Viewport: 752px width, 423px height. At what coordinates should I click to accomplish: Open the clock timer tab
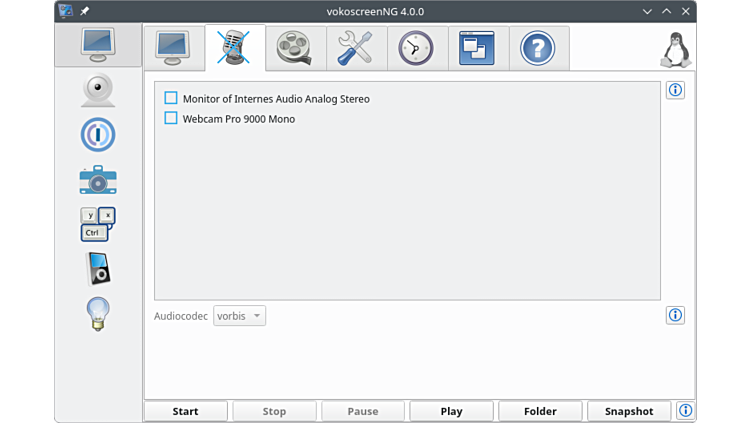click(x=416, y=48)
